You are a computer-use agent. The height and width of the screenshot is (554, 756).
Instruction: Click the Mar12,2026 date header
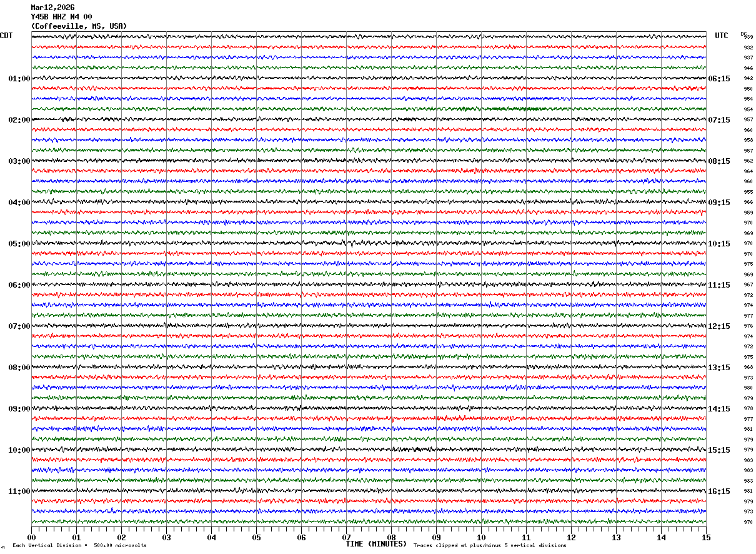[x=52, y=8]
